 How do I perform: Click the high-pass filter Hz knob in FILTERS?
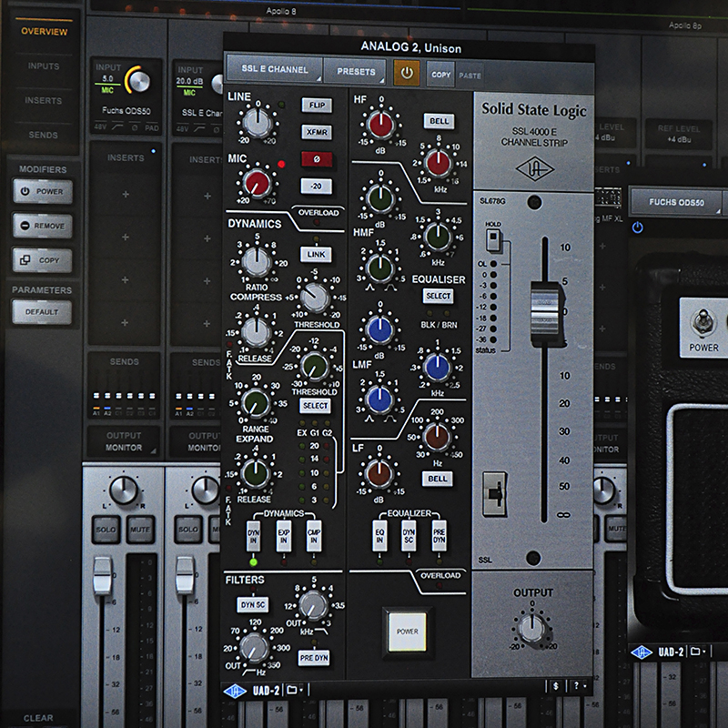coord(254,648)
